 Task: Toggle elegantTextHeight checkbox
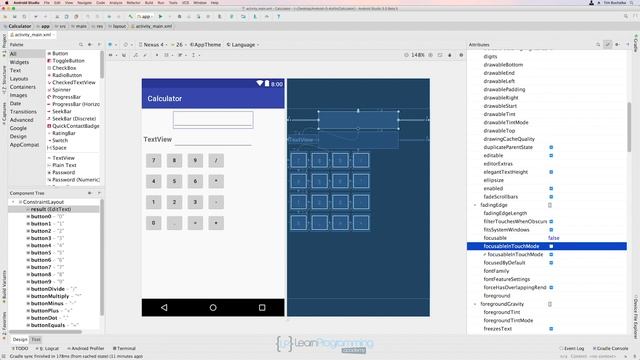tap(551, 172)
